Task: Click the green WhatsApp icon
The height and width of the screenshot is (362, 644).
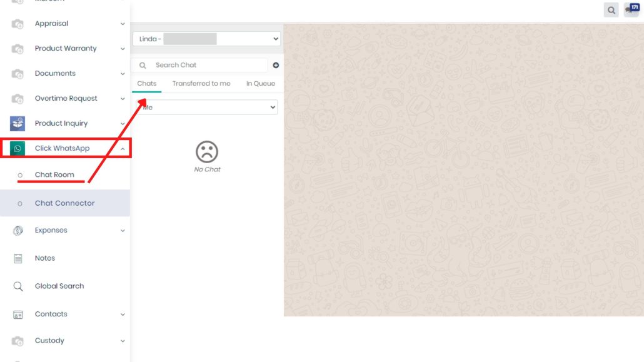Action: (18, 148)
